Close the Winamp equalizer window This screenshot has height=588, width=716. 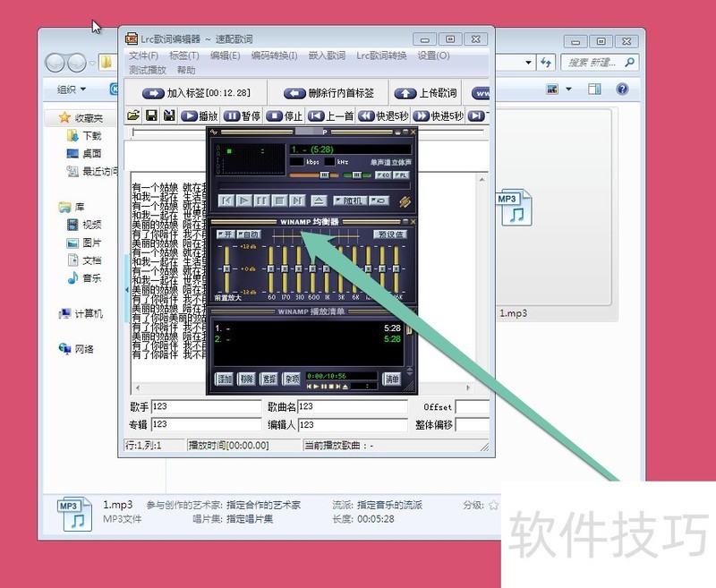coord(413,221)
